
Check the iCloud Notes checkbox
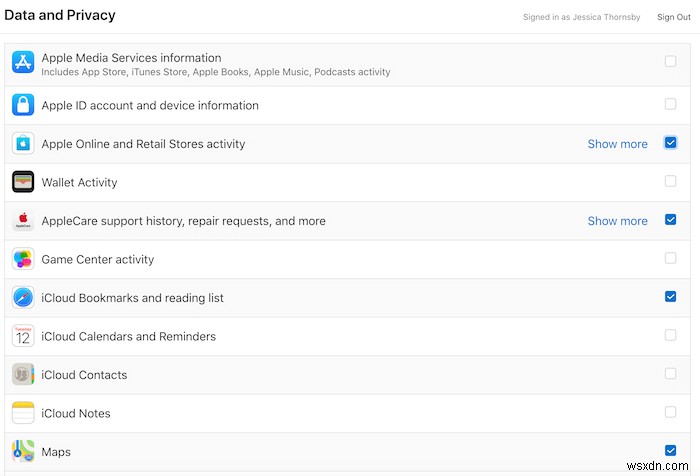coord(670,412)
